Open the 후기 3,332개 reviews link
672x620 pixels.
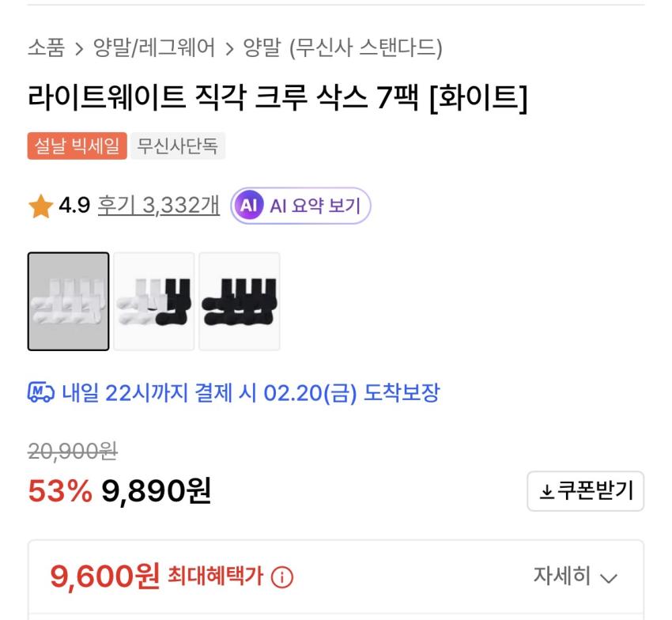point(158,206)
